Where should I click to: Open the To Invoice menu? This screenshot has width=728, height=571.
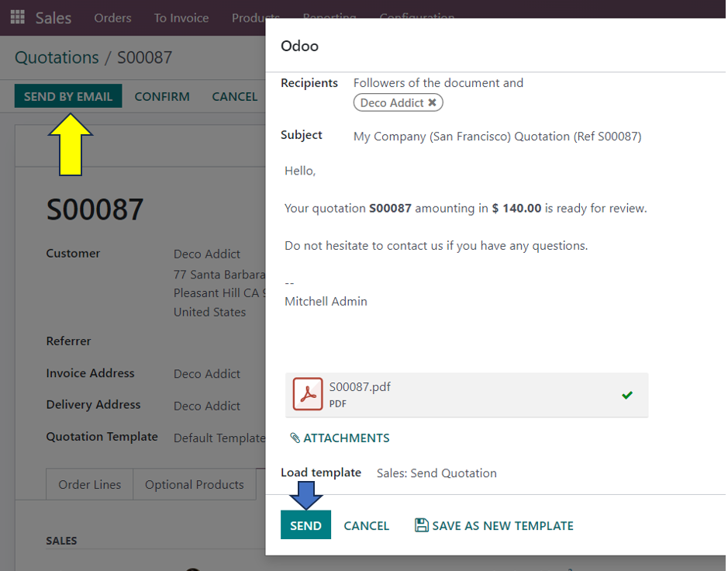click(x=181, y=17)
